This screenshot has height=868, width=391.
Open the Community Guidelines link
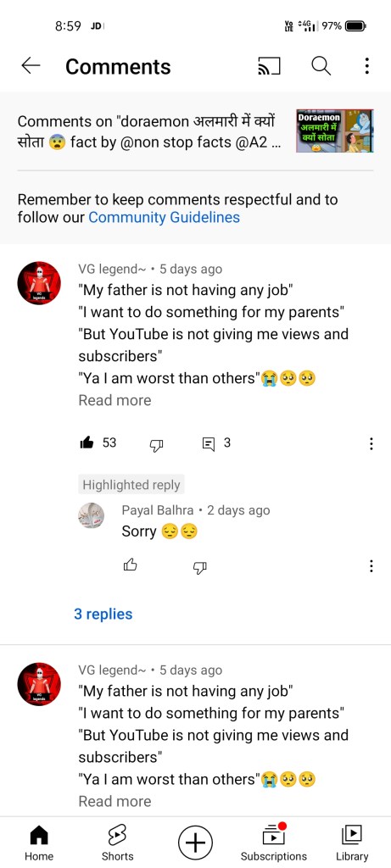point(164,217)
